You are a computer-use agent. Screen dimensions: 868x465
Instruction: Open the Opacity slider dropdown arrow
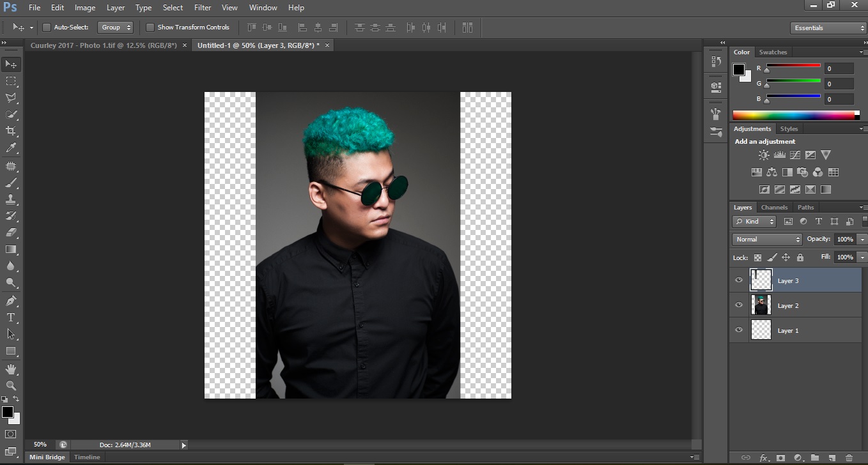[862, 240]
